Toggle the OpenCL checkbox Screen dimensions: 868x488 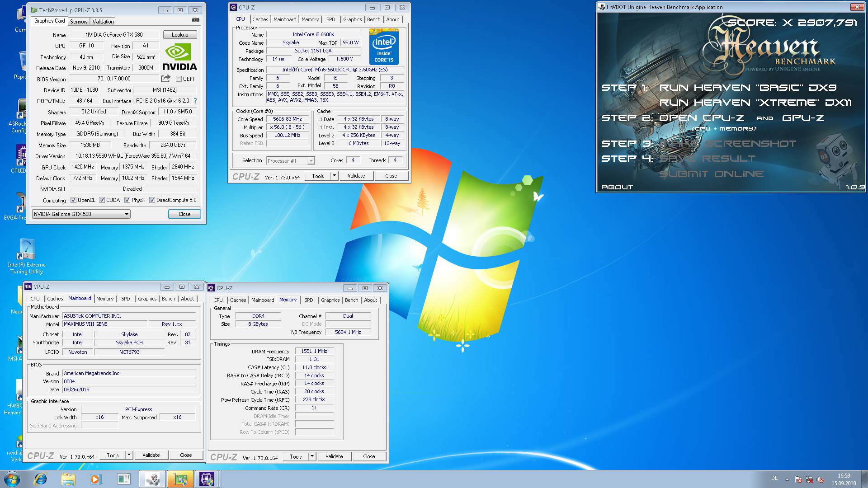(74, 200)
